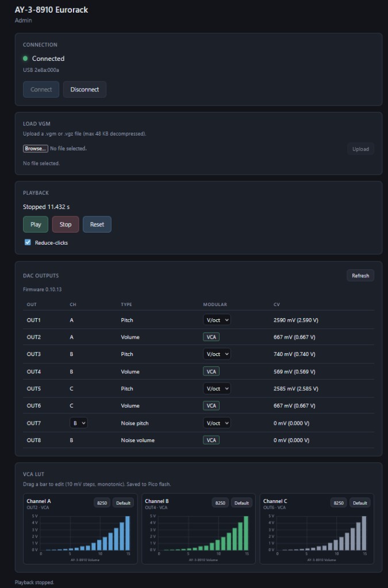Click the OUT1 row label
This screenshot has height=588, width=388.
34,320
